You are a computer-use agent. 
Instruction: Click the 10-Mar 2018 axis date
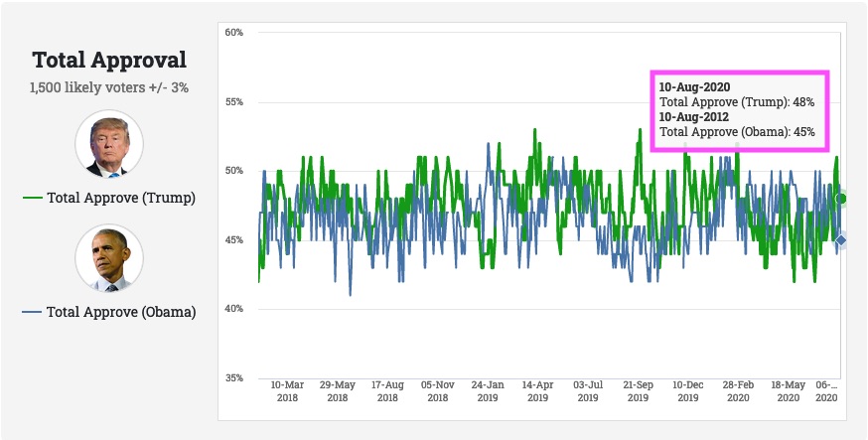287,391
